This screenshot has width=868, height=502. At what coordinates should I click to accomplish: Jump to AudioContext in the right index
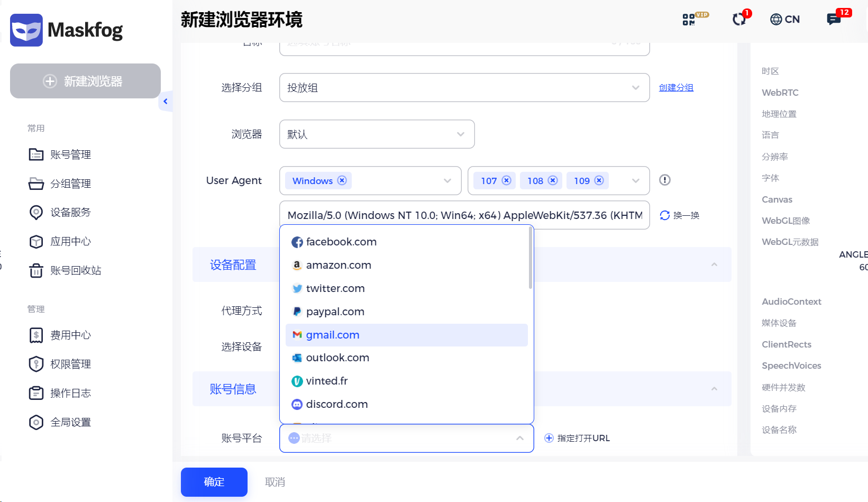coord(791,302)
